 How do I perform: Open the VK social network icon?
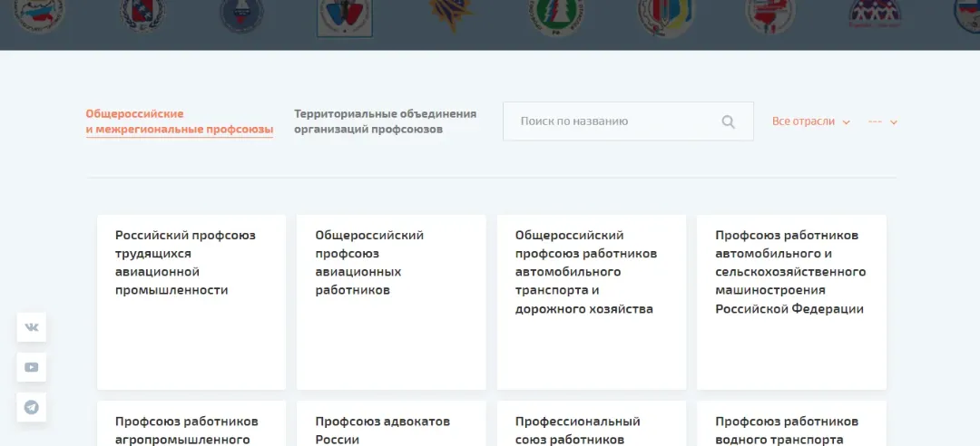click(x=31, y=327)
